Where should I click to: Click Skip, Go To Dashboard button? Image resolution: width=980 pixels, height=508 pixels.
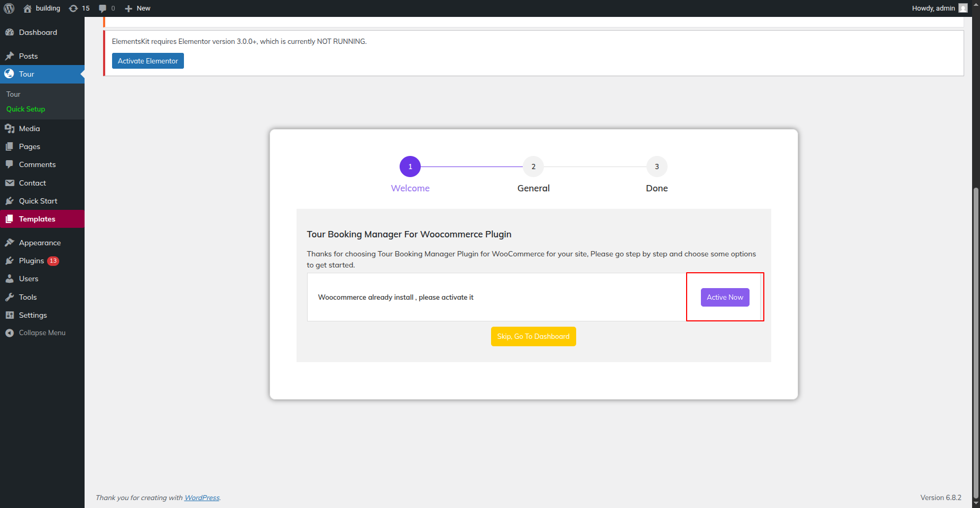tap(533, 337)
